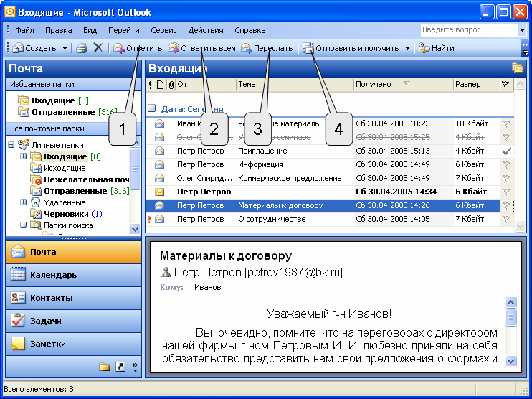The image size is (532, 399).
Task: Click Ответить всем reply-all button
Action: tap(202, 48)
